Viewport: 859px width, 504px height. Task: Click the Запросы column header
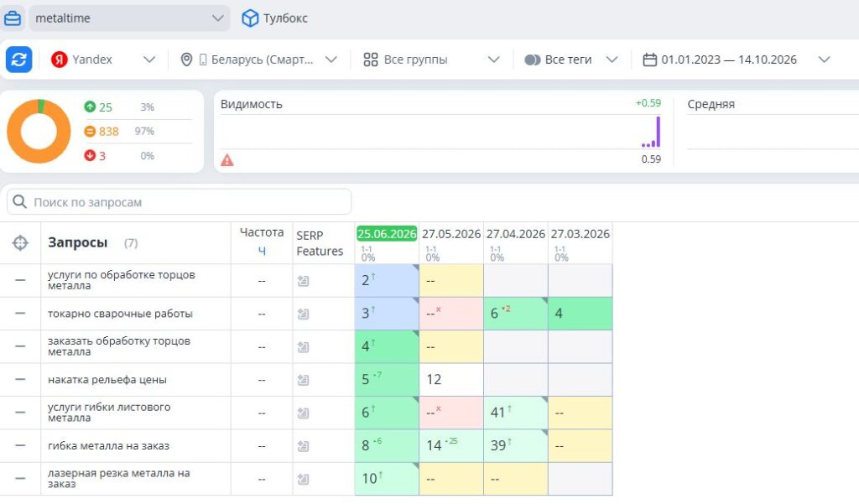(x=78, y=242)
